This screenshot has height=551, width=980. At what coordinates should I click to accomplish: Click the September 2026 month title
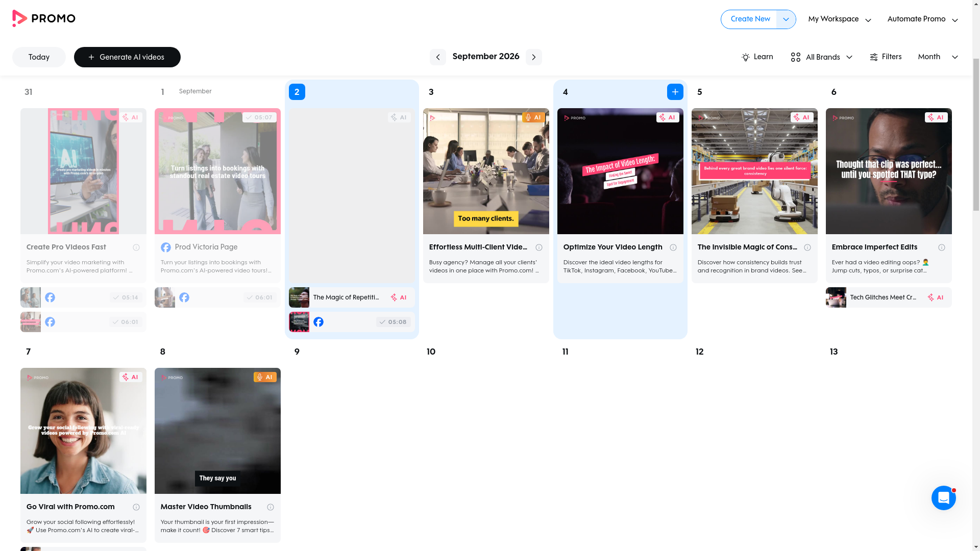click(x=485, y=57)
